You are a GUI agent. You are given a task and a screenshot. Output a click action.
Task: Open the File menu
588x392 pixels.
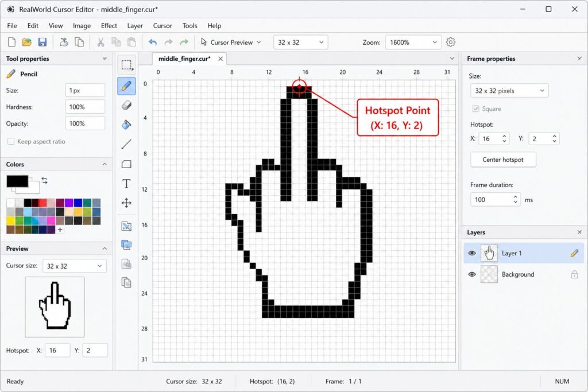tap(12, 25)
